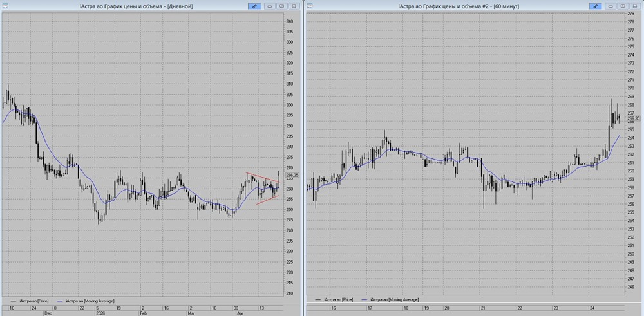This screenshot has height=316, width=644.
Task: Close the Дневной chart window
Action: pyautogui.click(x=293, y=6)
